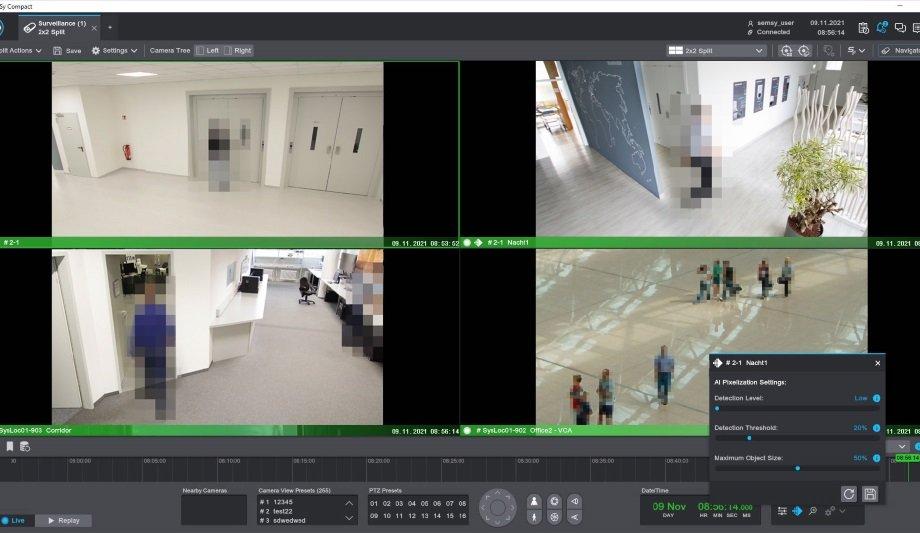920x533 pixels.
Task: Expand the dropdown chevron above the timeline at right
Action: click(901, 447)
